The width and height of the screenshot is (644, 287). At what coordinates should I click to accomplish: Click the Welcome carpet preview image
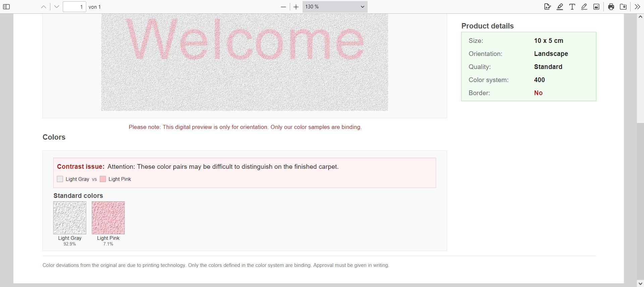(245, 62)
